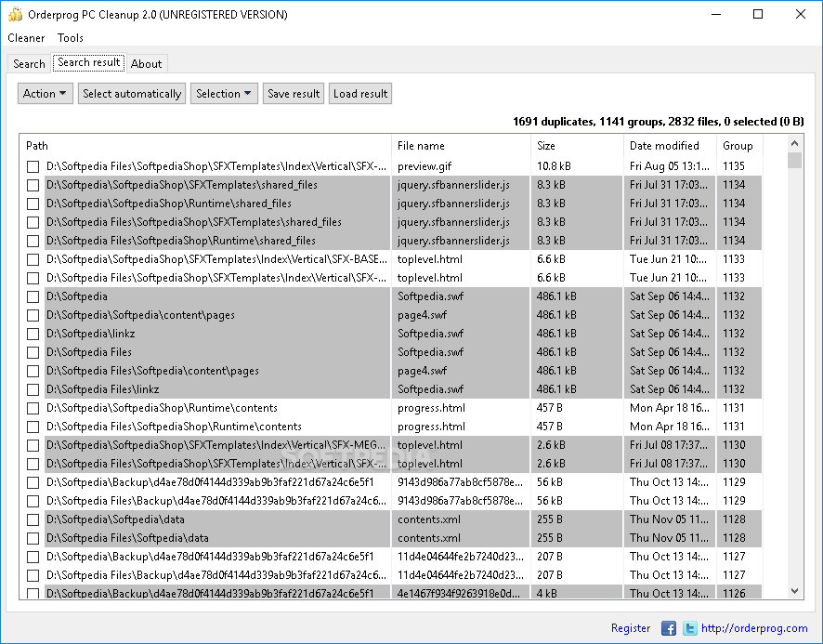Viewport: 823px width, 644px height.
Task: Click the Orderprog app icon in title bar
Action: click(x=15, y=14)
